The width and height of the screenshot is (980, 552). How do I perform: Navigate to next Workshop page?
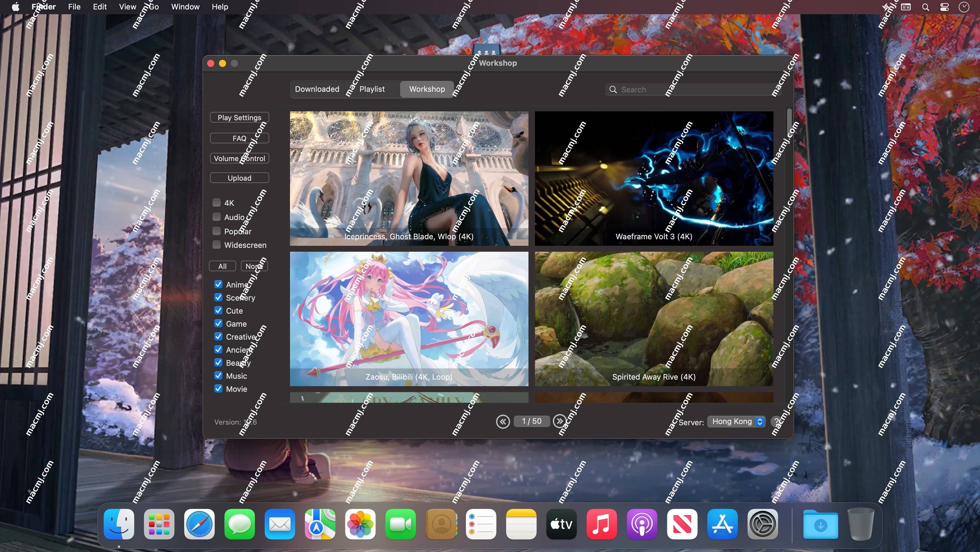coord(559,421)
